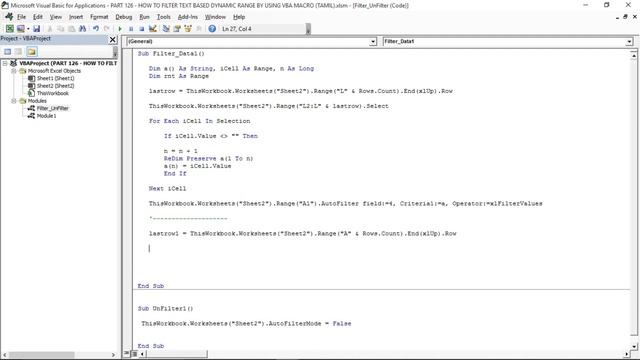The image size is (640, 360).
Task: Click the Save toolbar icon
Action: click(37, 29)
